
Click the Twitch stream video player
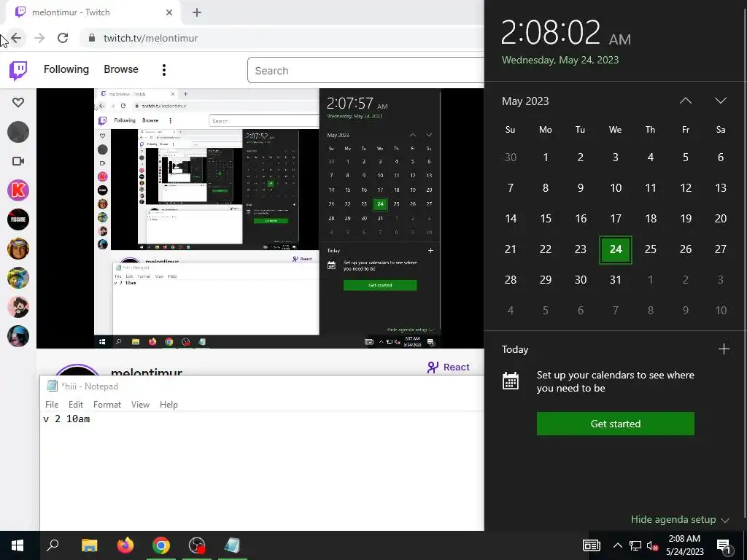[260, 218]
